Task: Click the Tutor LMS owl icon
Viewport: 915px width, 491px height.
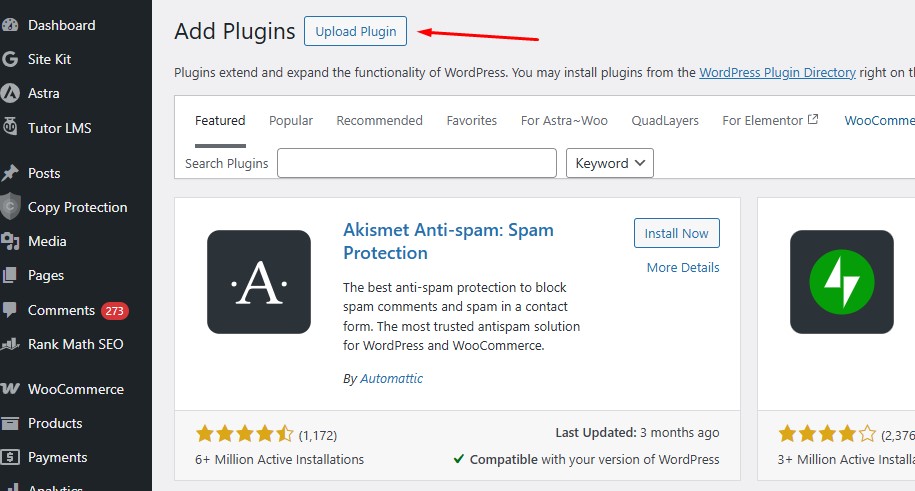Action: tap(9, 127)
